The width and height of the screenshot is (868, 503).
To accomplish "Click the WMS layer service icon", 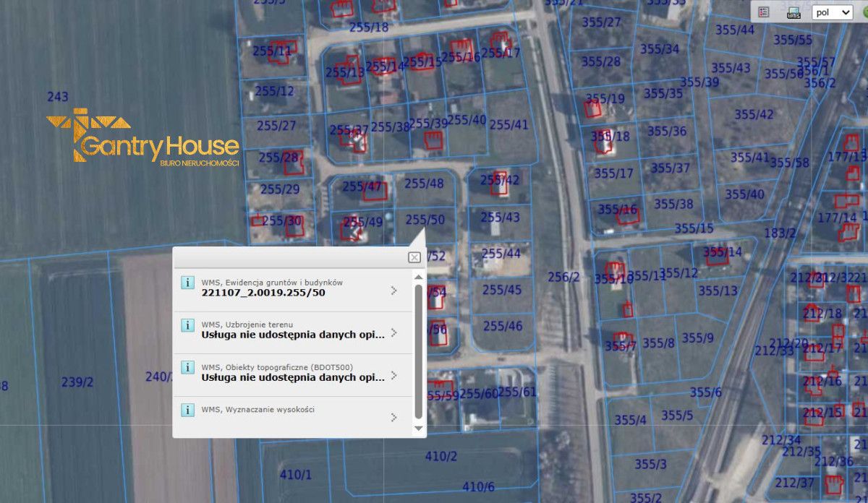I will (793, 12).
